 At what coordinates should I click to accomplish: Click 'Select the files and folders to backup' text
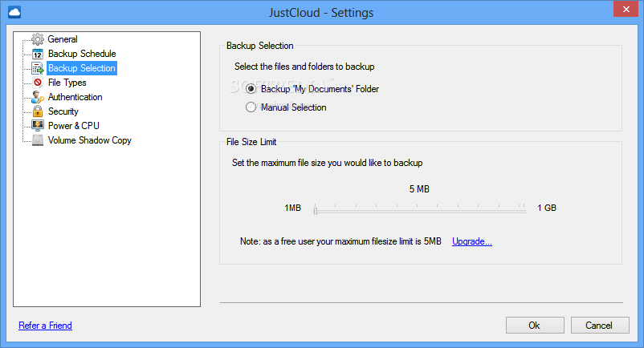point(304,67)
